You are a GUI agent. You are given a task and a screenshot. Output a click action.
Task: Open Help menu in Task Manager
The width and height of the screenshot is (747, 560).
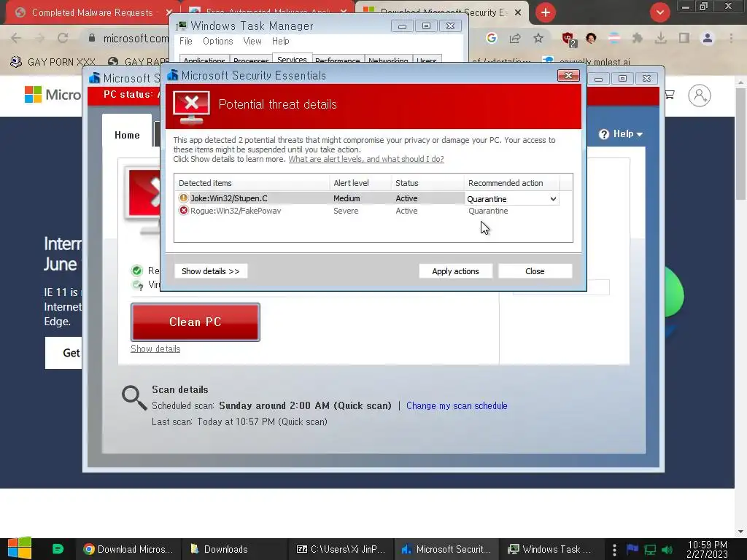pyautogui.click(x=281, y=42)
